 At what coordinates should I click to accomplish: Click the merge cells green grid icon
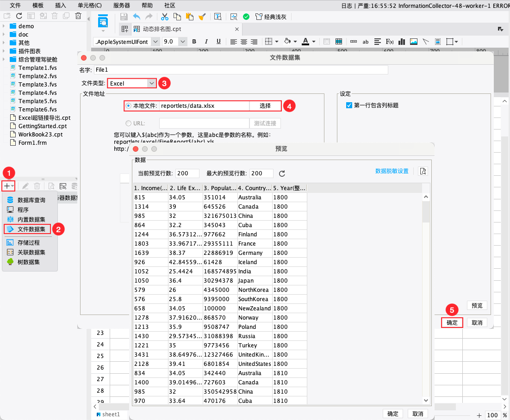[339, 42]
